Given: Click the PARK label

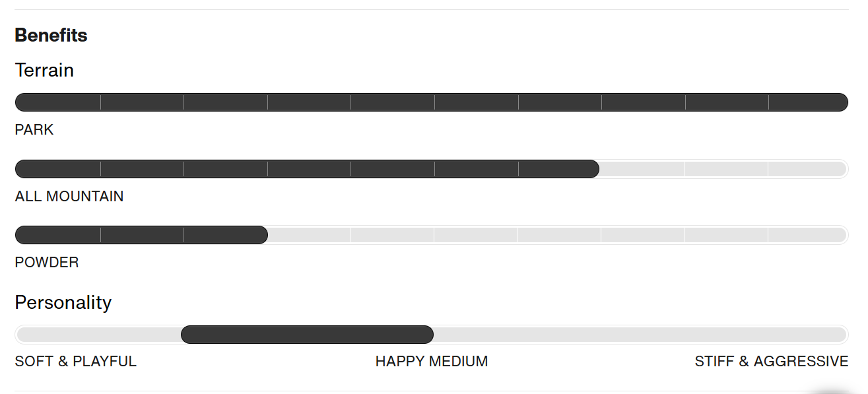Looking at the screenshot, I should point(34,129).
